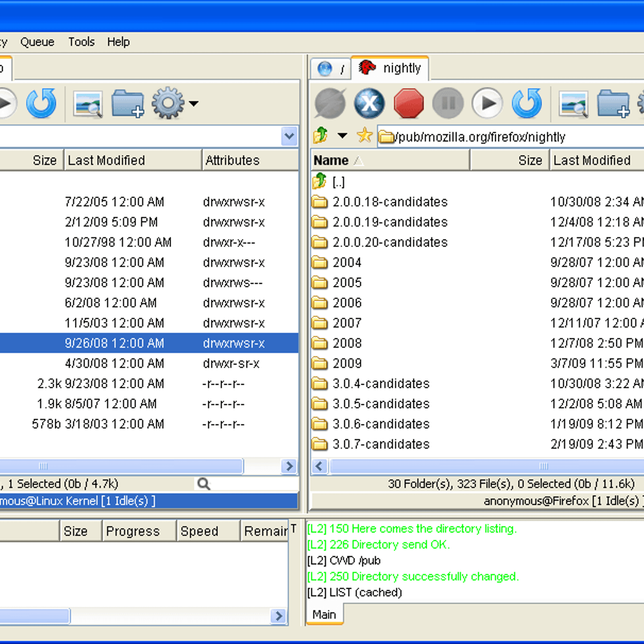Click the gray Pause transfer icon
The image size is (644, 644).
click(448, 103)
